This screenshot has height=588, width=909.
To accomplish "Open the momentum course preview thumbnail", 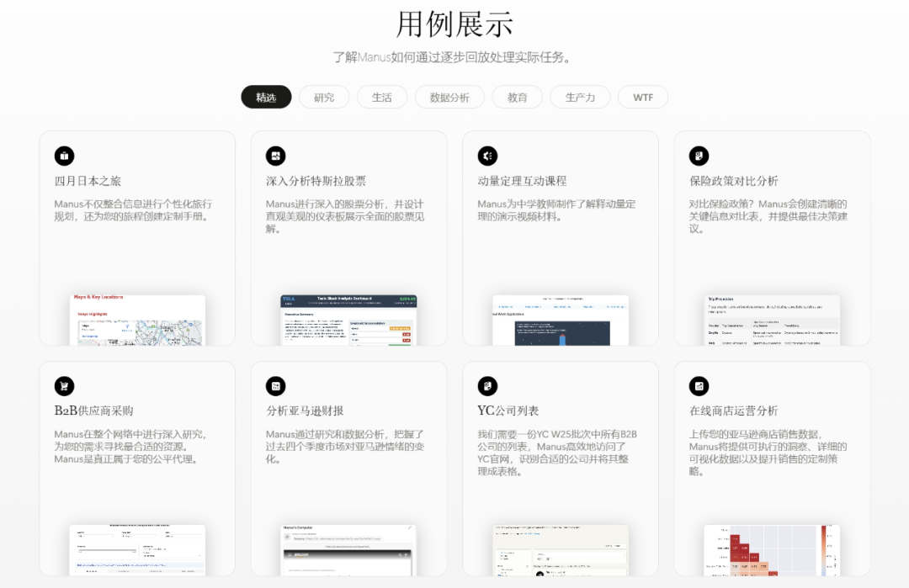I will click(x=561, y=320).
